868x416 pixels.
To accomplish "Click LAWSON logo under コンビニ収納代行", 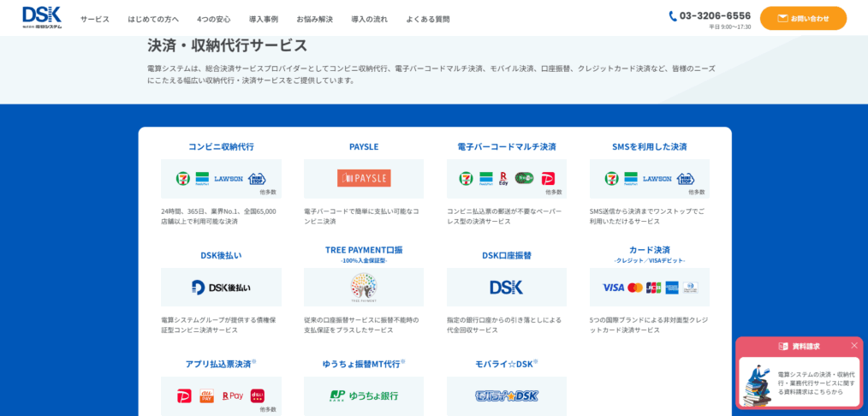I will pyautogui.click(x=228, y=179).
